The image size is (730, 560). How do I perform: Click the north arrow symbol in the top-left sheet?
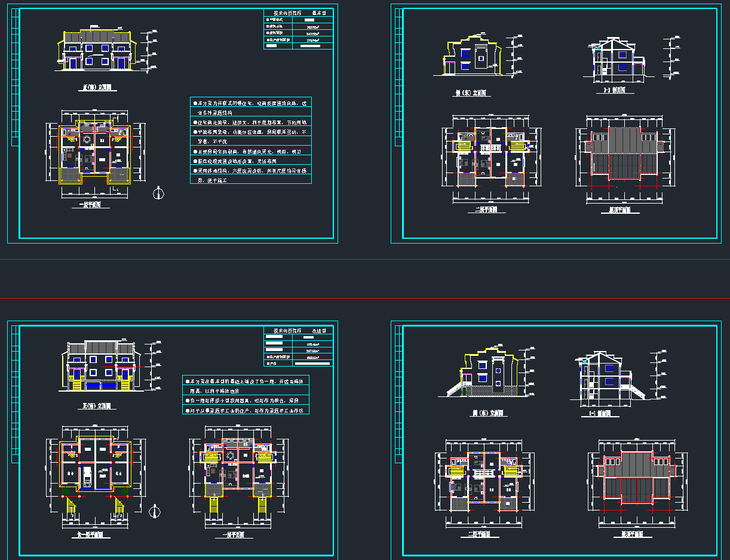158,192
